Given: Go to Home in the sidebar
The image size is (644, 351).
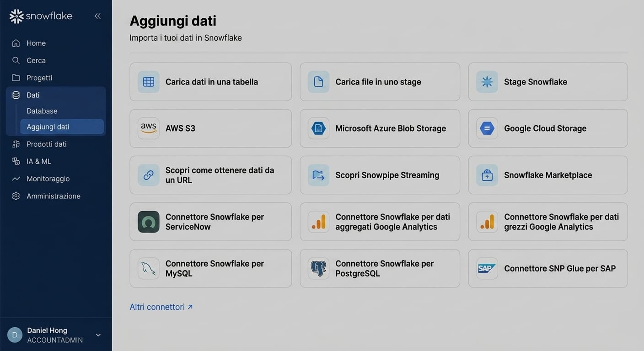Looking at the screenshot, I should pos(56,43).
